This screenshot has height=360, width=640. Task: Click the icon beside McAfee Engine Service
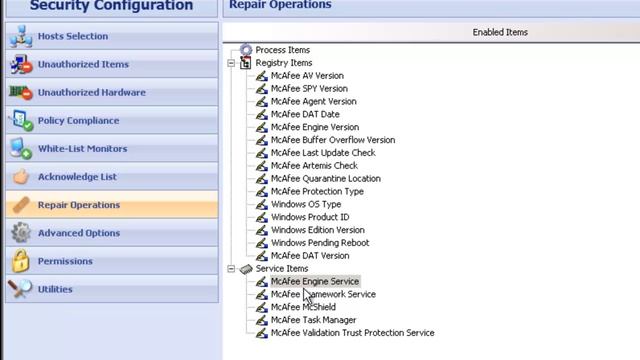point(262,282)
